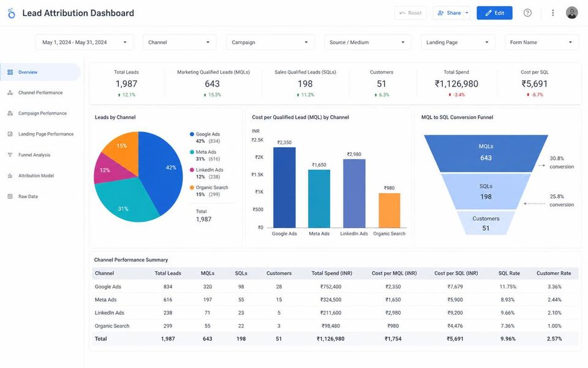The image size is (588, 368).
Task: Click the Channel Performance sidebar icon
Action: (x=10, y=93)
